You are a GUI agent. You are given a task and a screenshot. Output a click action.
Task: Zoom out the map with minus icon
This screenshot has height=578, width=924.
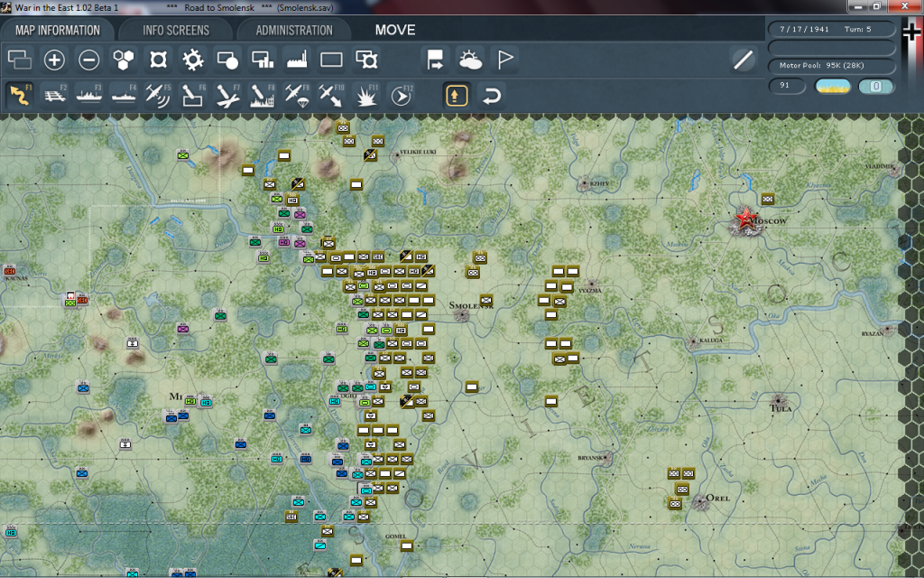(88, 61)
